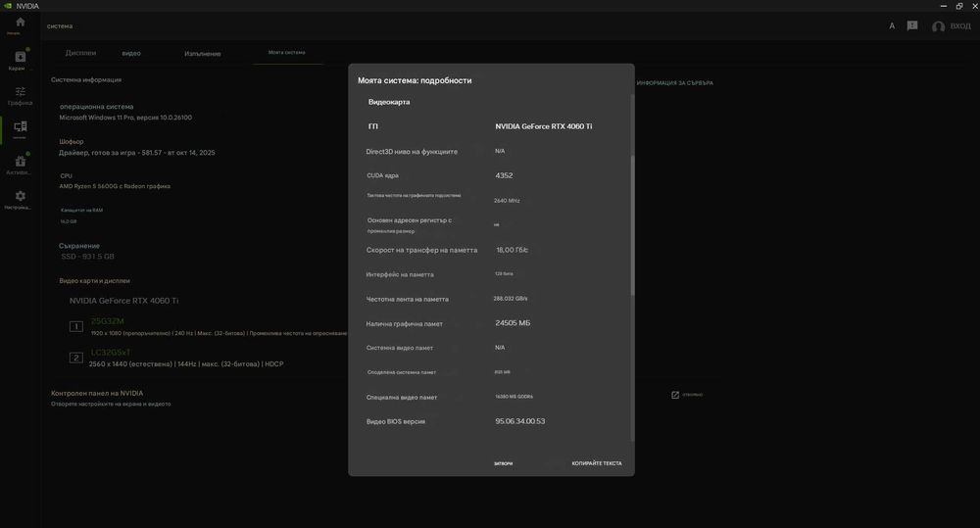Open the Settings gear in the sidebar
Image resolution: width=980 pixels, height=528 pixels.
pos(20,198)
